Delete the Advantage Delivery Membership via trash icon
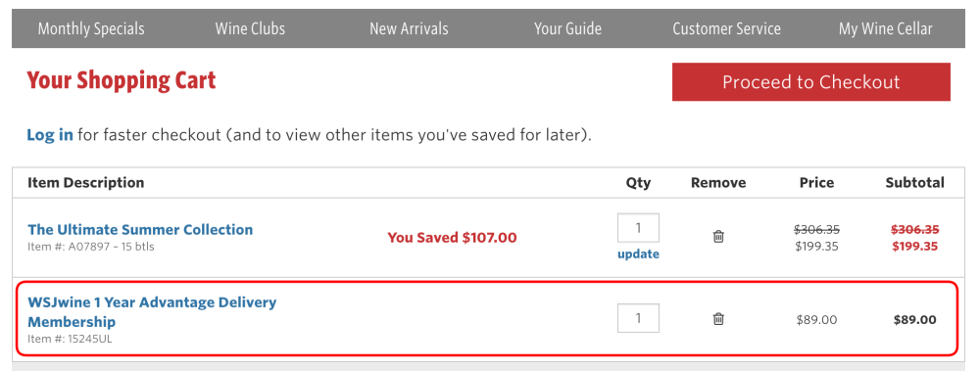980x371 pixels. pos(718,318)
